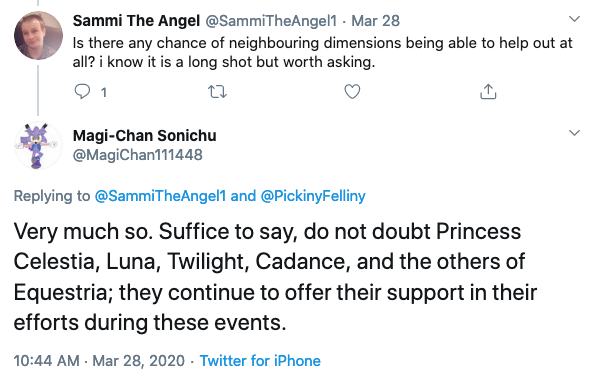The height and width of the screenshot is (385, 591).
Task: Click the 10:44 AM Mar 28, 2020 timestamp
Action: click(99, 361)
